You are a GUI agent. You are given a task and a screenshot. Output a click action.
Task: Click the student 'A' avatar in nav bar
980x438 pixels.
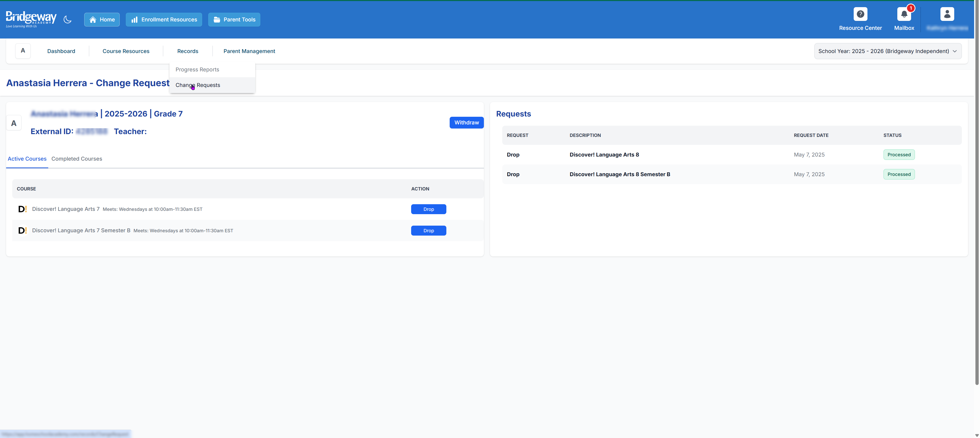coord(23,50)
